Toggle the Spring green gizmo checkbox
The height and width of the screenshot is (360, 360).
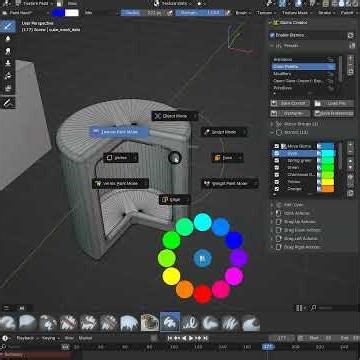[x=276, y=160]
